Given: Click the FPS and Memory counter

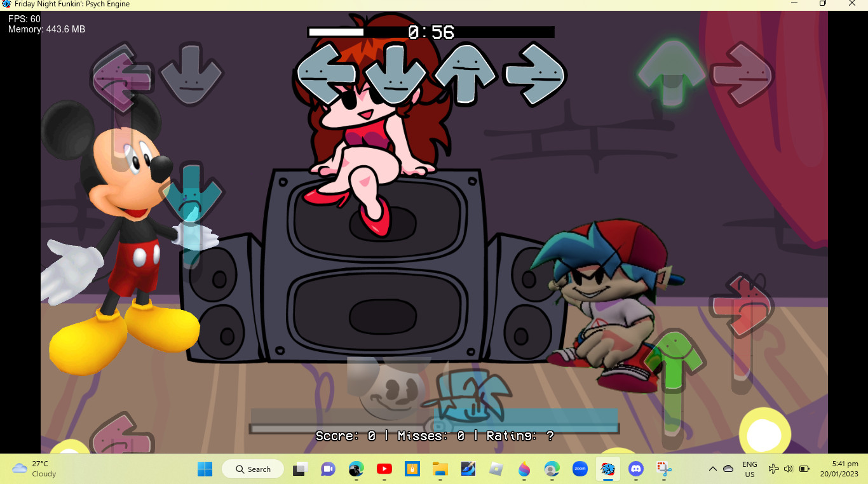Looking at the screenshot, I should click(46, 24).
